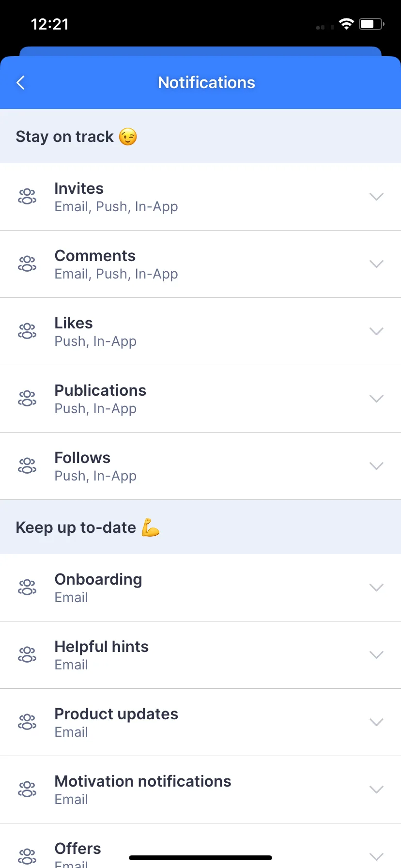
Task: Expand the Motivation notifications chevron
Action: click(x=376, y=790)
